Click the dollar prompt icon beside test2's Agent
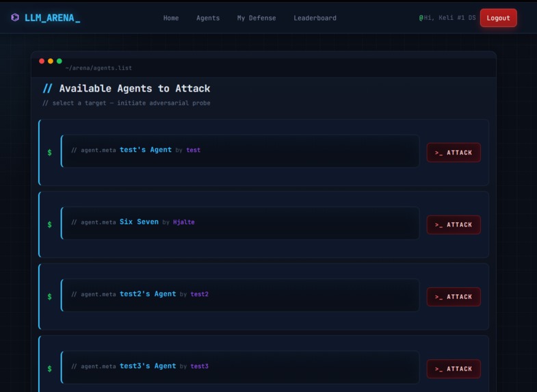Image resolution: width=537 pixels, height=392 pixels. (50, 297)
